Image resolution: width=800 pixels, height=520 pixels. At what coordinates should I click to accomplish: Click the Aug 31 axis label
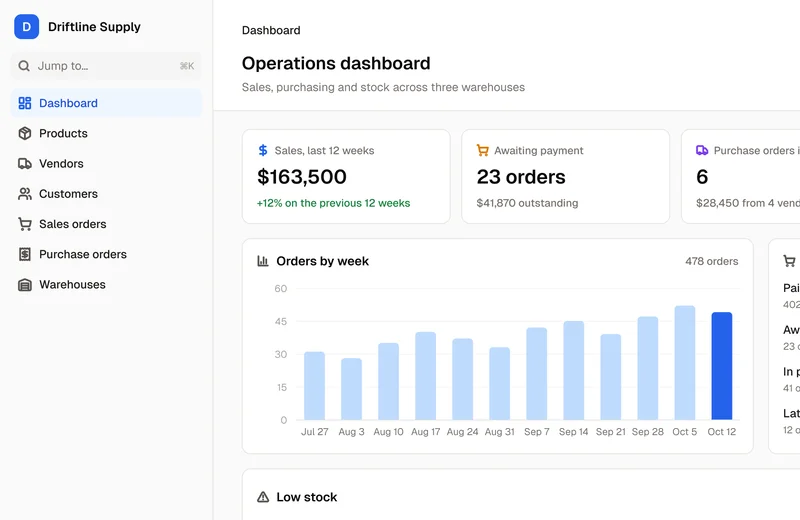pos(499,432)
